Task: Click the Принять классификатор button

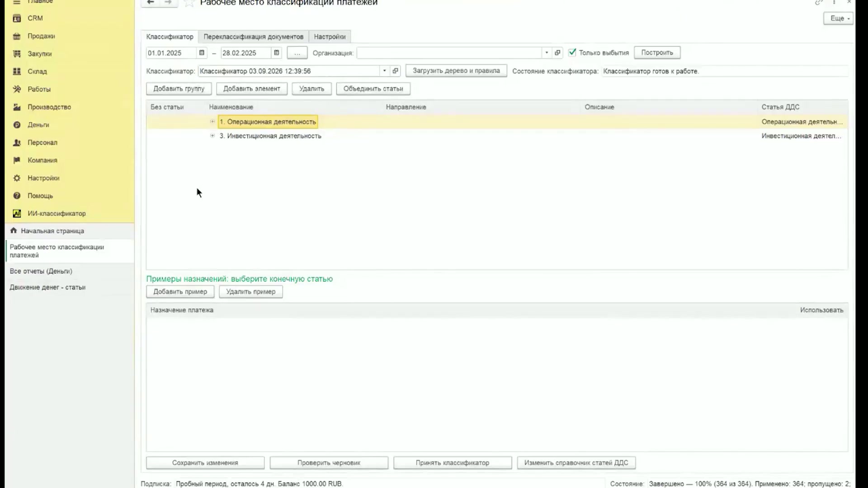Action: [453, 463]
